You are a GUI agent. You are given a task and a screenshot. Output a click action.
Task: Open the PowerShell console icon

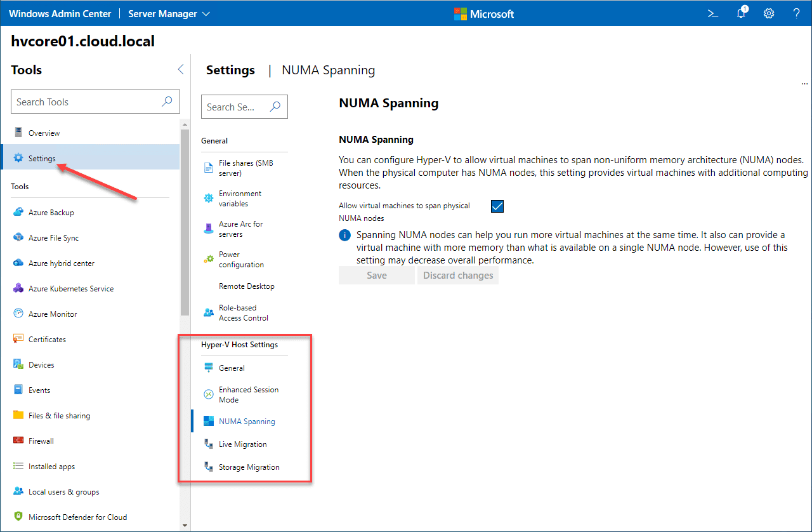tap(713, 13)
